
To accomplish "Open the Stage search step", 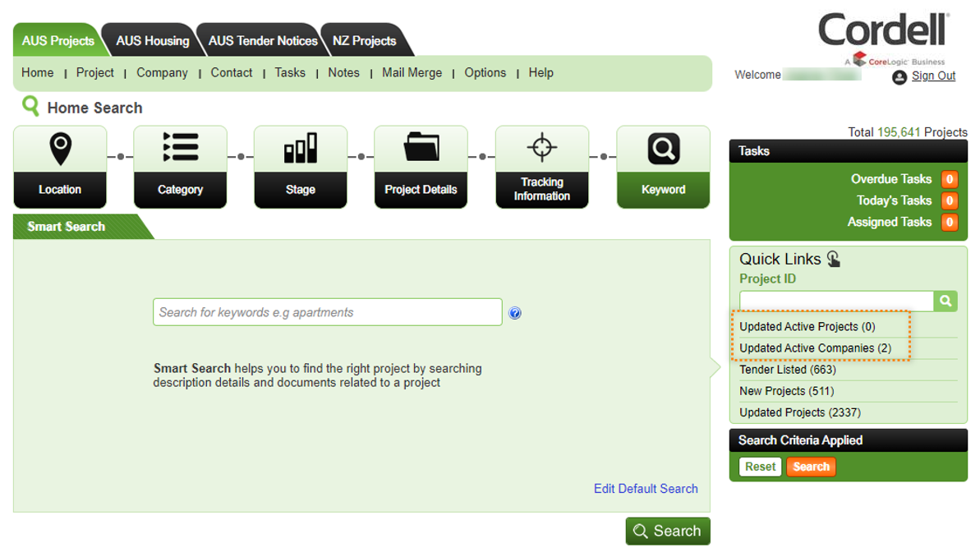I will 301,167.
